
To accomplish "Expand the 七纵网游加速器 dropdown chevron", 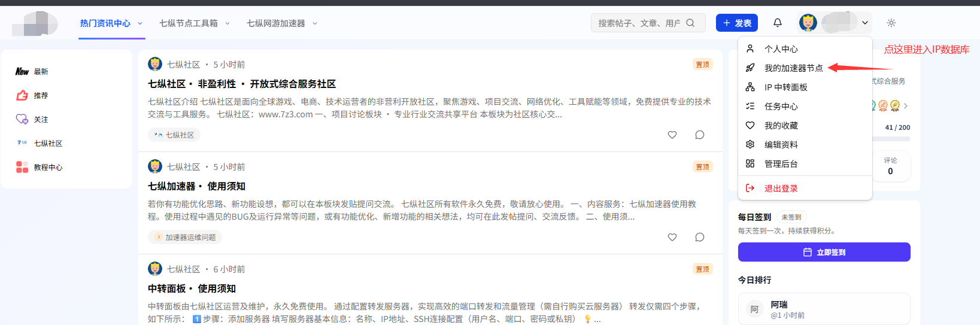I will coord(315,23).
